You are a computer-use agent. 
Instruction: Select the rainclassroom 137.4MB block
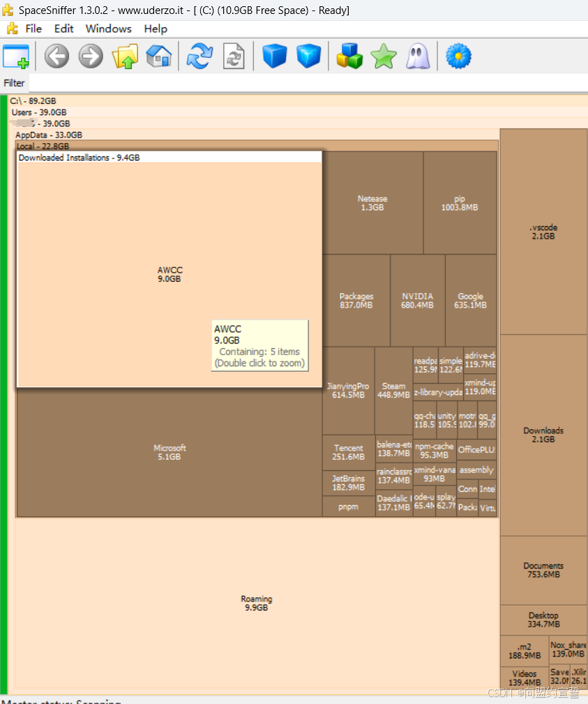click(393, 476)
